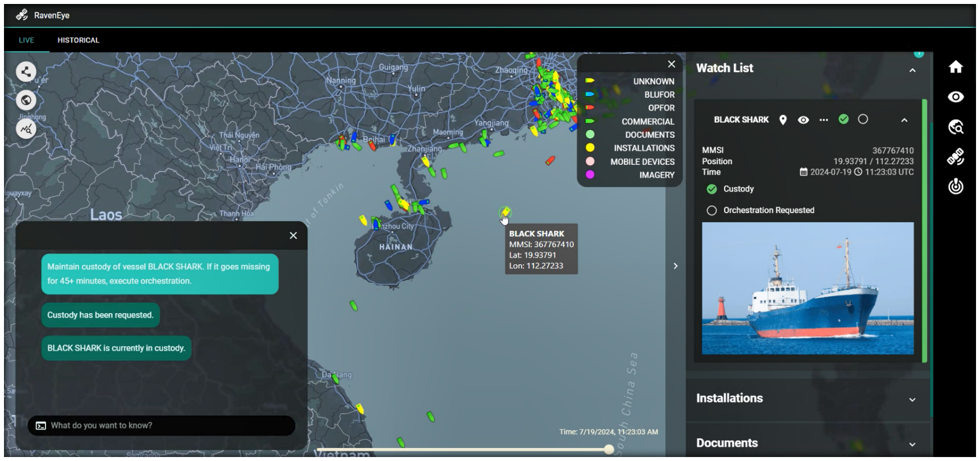Click the home icon in right sidebar
Viewport: 980px width, 461px height.
pyautogui.click(x=956, y=67)
